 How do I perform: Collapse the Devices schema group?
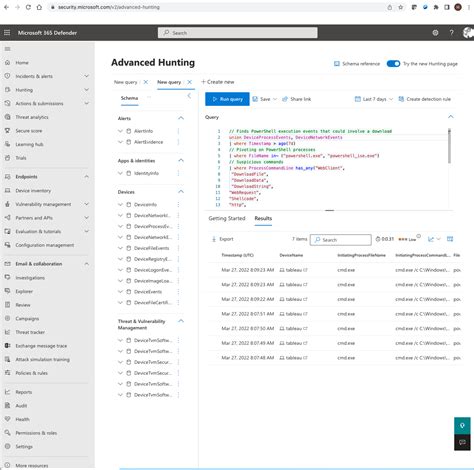pyautogui.click(x=181, y=192)
